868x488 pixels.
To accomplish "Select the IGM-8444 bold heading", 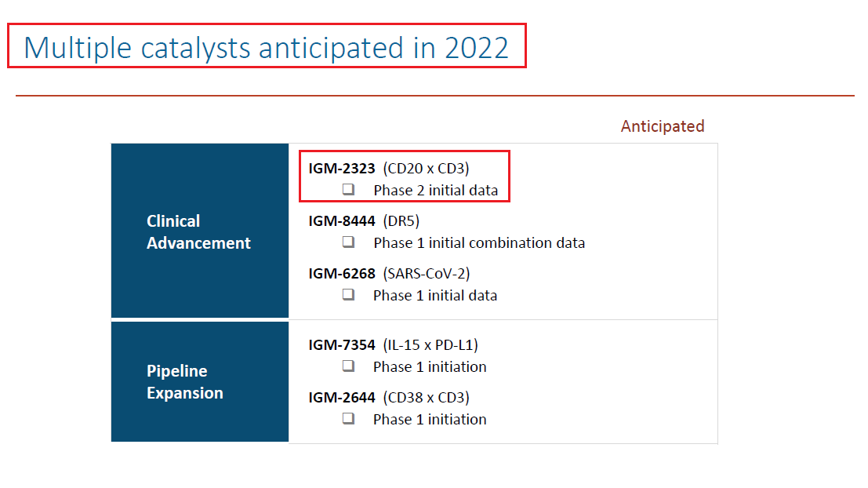I will [x=342, y=220].
